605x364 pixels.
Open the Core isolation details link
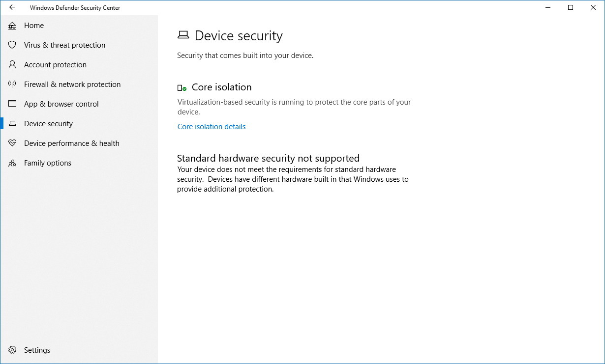[x=212, y=127]
